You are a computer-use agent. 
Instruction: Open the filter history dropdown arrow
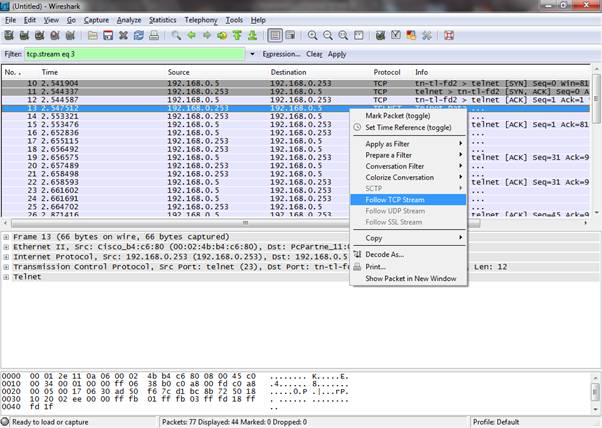[254, 54]
